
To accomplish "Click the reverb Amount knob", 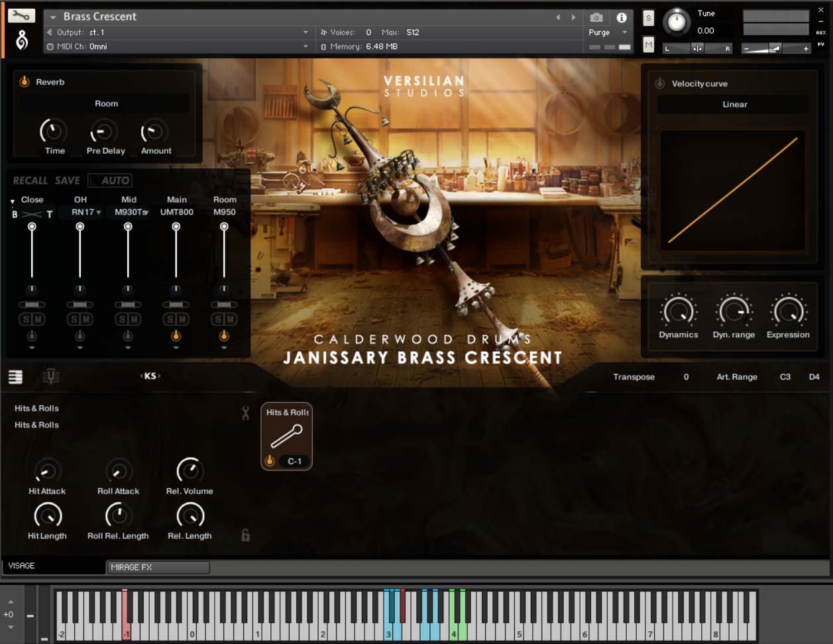I will [155, 132].
